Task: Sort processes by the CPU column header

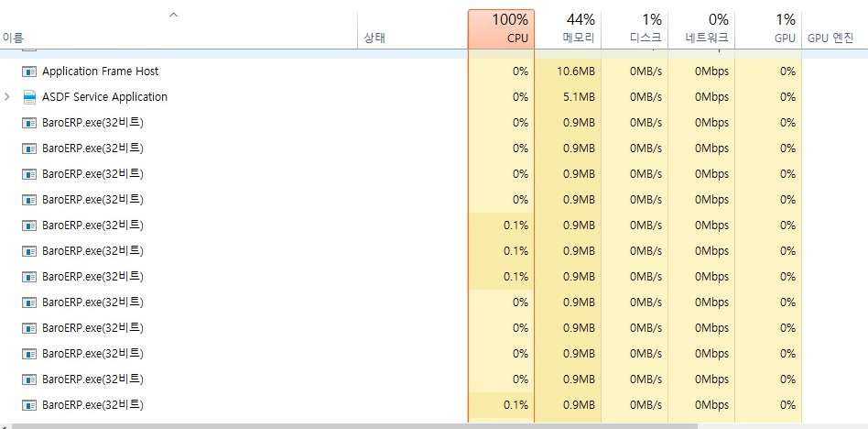Action: (501, 28)
